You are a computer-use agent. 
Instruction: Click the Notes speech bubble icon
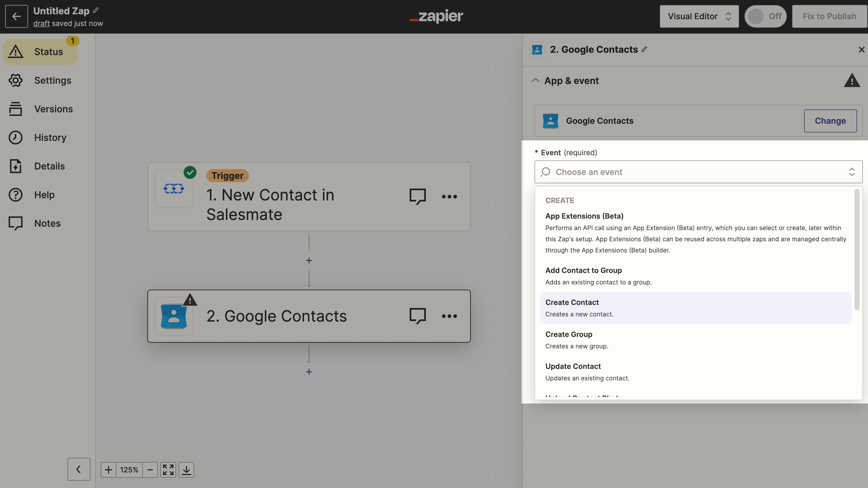pos(16,223)
